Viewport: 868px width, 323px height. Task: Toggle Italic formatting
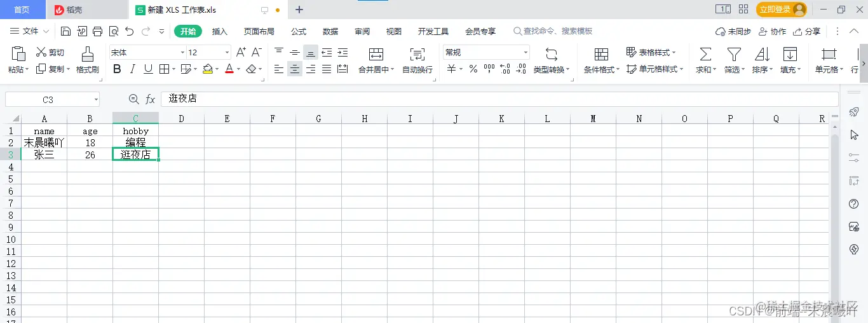[x=133, y=69]
